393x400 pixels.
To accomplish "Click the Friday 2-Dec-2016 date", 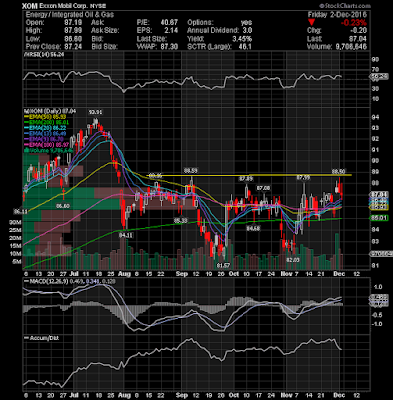I will pos(337,15).
